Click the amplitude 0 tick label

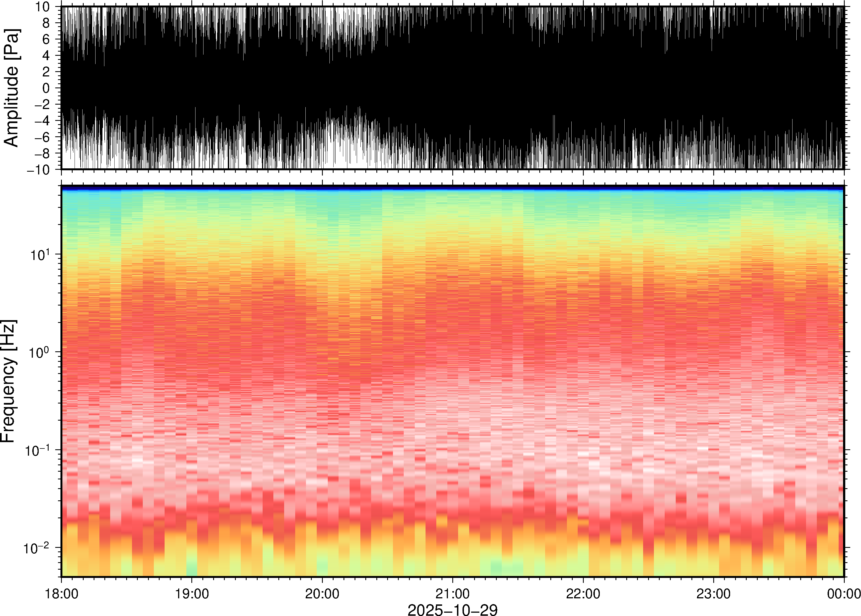pyautogui.click(x=46, y=88)
